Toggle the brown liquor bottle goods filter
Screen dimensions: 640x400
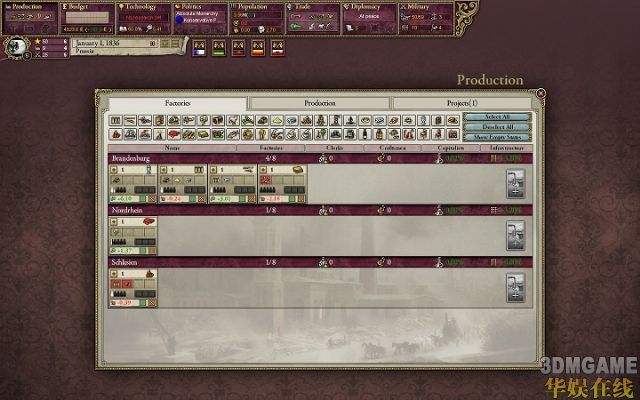[379, 134]
